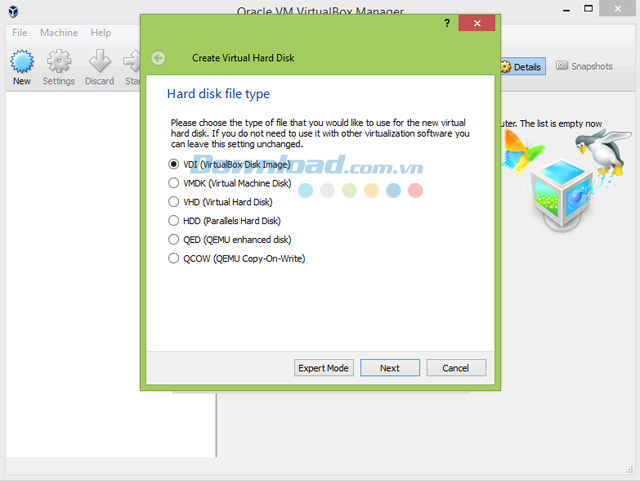Viewport: 640px width, 481px height.
Task: Switch to the Details view
Action: coord(523,67)
